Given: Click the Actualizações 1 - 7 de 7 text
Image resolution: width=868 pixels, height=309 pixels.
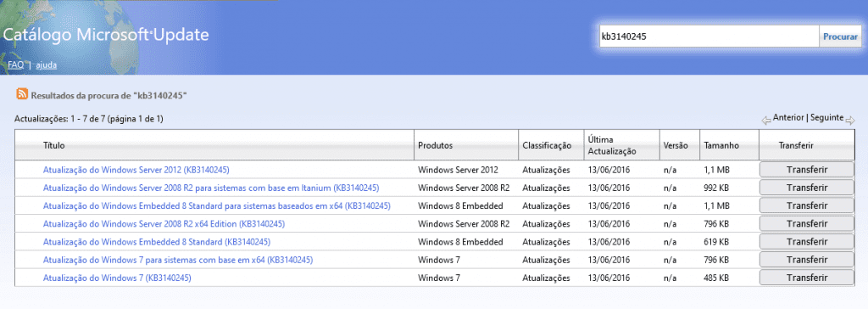Looking at the screenshot, I should 88,119.
